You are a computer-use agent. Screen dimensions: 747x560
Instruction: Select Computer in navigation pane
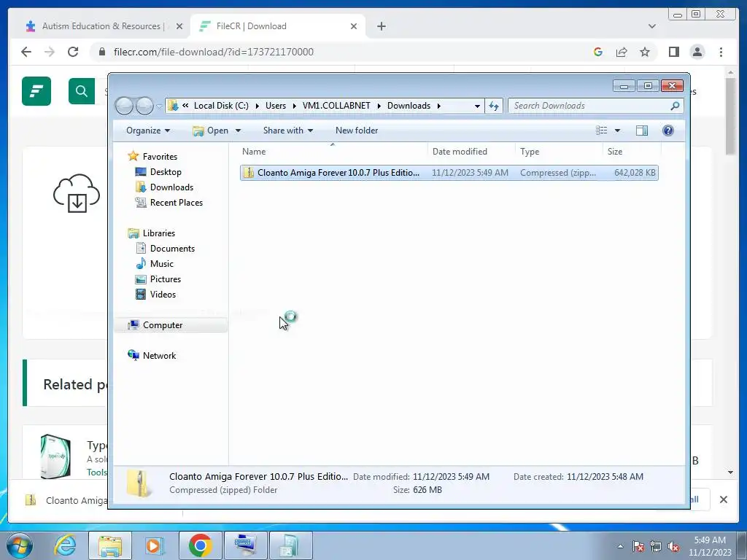pyautogui.click(x=163, y=324)
